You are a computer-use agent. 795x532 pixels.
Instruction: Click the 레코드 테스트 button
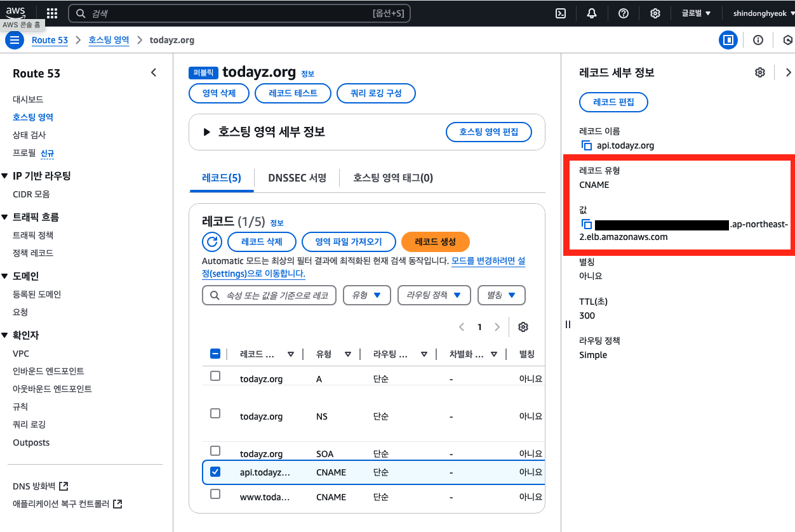pos(294,93)
